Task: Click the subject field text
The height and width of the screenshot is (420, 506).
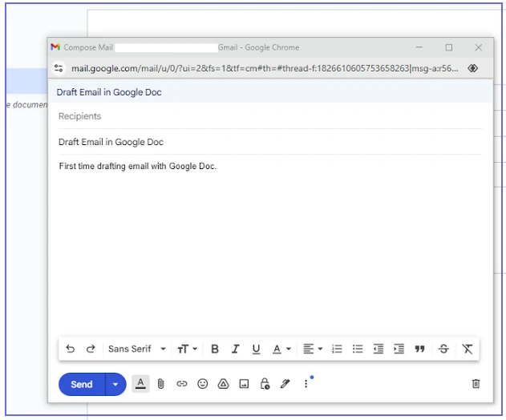Action: (x=111, y=142)
